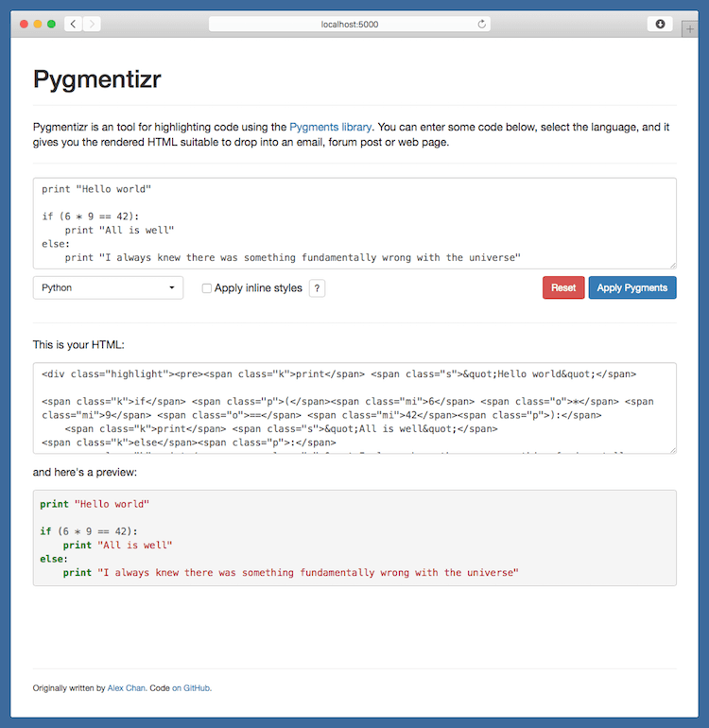
Task: Click inside the generated HTML output textarea
Action: click(354, 408)
